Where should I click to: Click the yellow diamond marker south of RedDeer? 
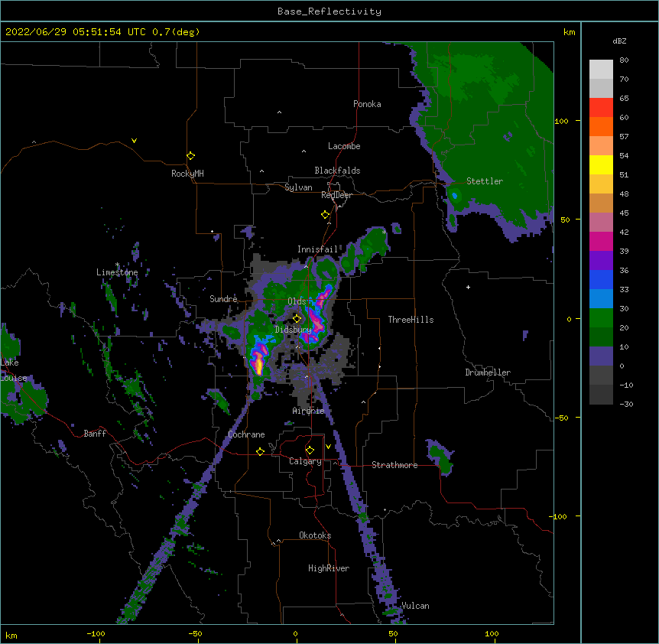325,214
